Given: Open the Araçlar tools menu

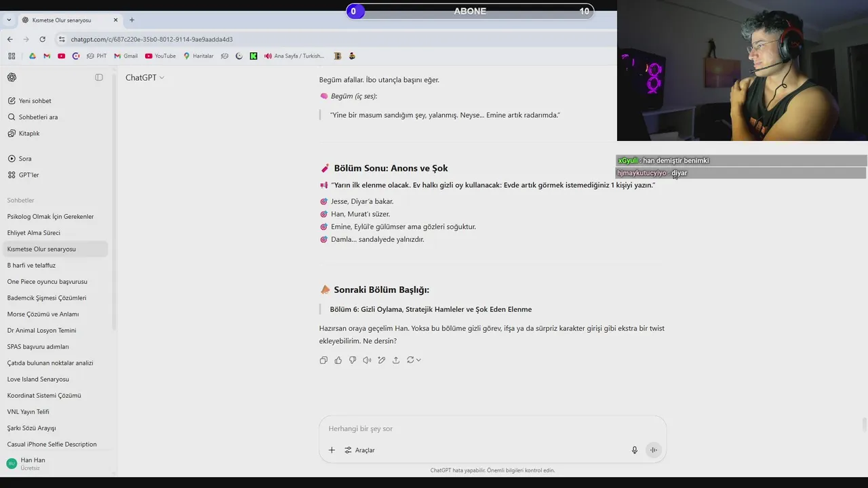Looking at the screenshot, I should [359, 450].
